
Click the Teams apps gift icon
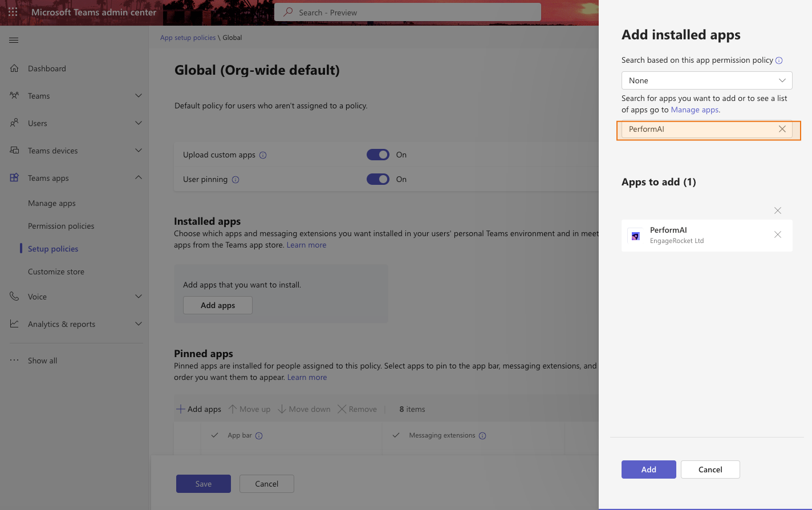coord(14,178)
